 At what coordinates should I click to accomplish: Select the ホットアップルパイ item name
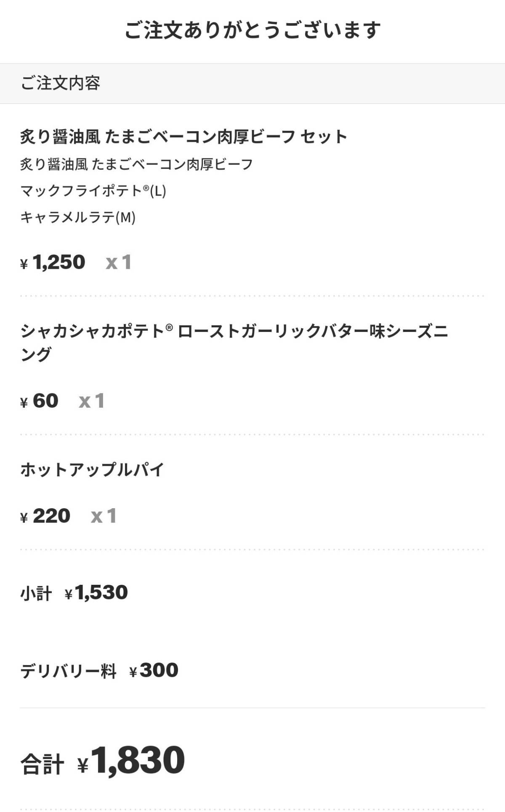(x=92, y=470)
